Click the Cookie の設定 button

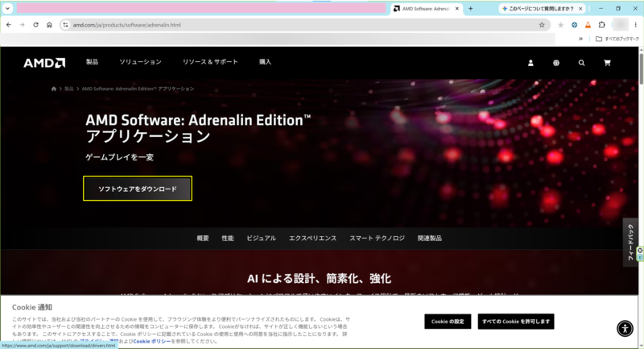pos(448,322)
